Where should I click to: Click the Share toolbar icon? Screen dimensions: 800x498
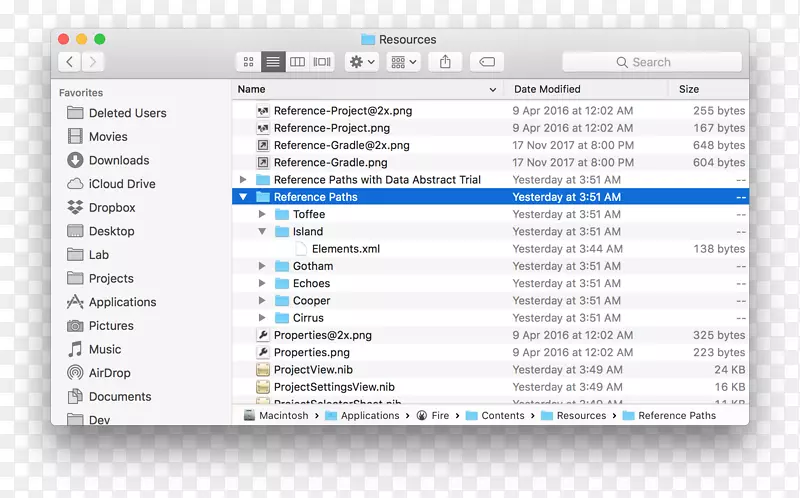pos(445,62)
